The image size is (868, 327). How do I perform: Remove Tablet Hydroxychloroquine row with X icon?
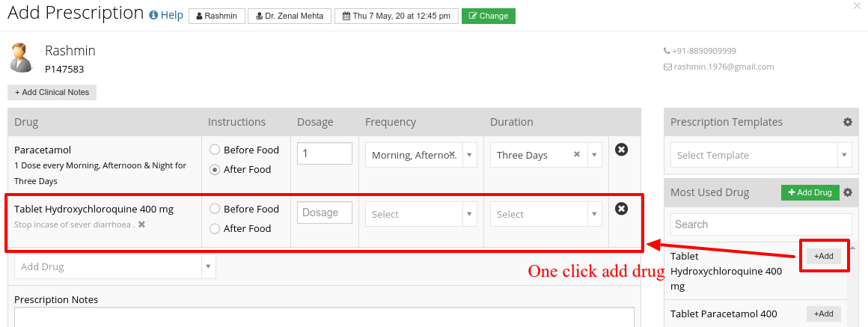tap(622, 209)
